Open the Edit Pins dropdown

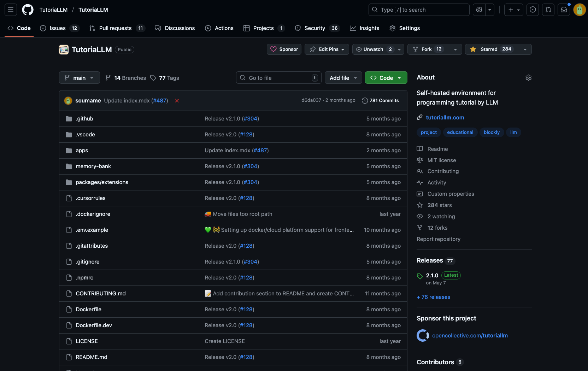click(x=327, y=49)
